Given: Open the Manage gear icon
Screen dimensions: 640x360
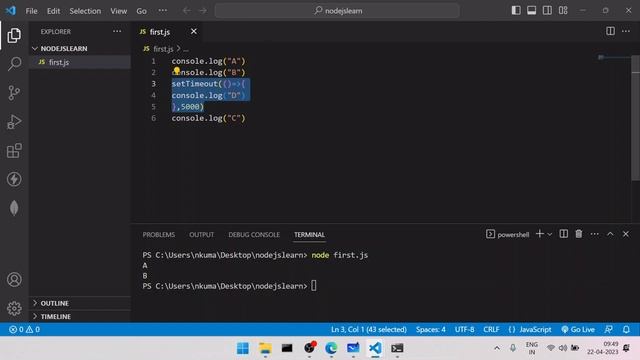Looking at the screenshot, I should (x=14, y=308).
